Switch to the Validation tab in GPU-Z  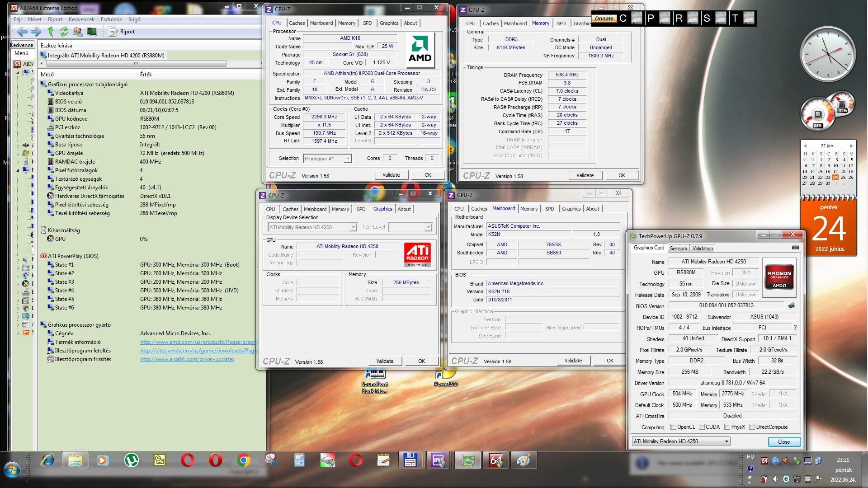coord(703,249)
